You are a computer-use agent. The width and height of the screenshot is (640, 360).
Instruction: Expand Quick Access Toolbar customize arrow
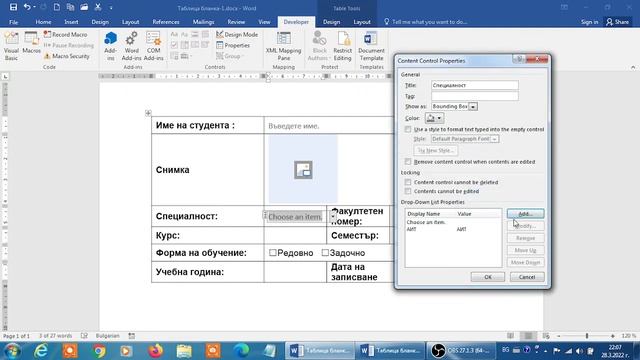pos(111,7)
